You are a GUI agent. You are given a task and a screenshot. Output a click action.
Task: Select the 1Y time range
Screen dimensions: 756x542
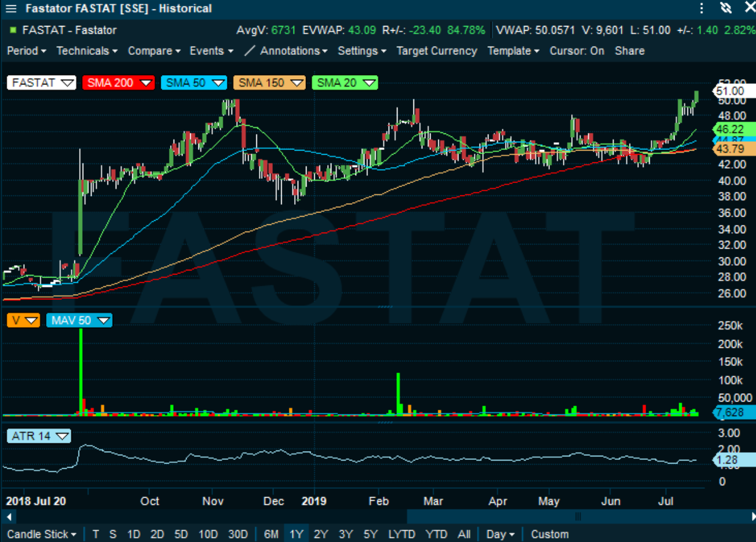coord(296,534)
